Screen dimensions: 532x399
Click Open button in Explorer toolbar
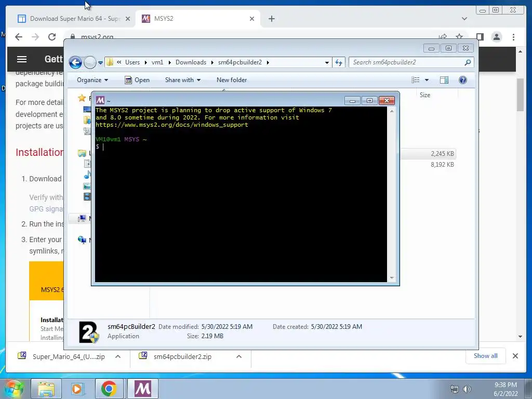click(x=137, y=80)
